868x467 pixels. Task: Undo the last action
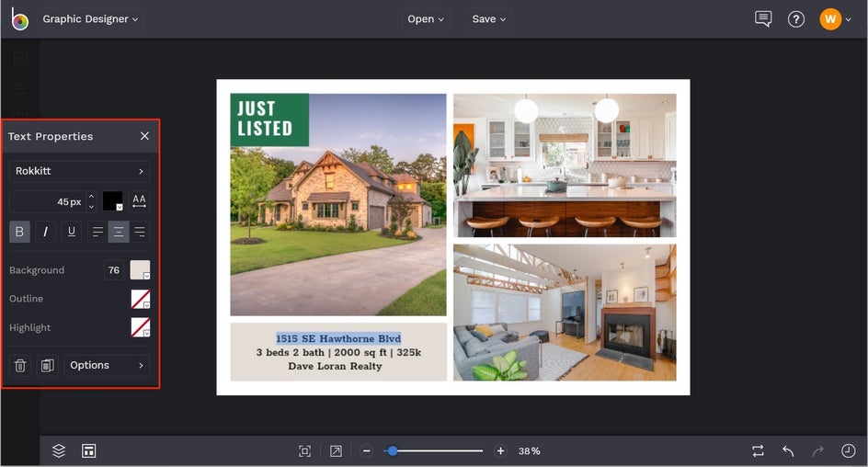pyautogui.click(x=788, y=451)
